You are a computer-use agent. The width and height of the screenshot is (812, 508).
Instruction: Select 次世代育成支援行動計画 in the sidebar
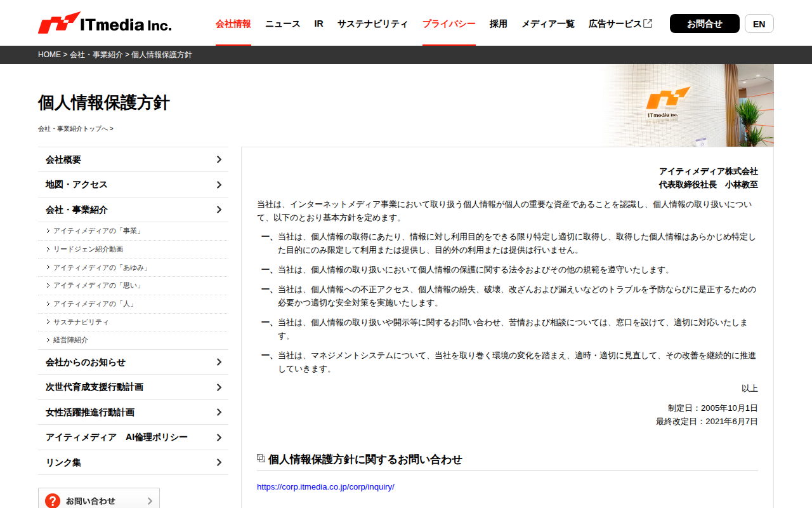pyautogui.click(x=133, y=387)
